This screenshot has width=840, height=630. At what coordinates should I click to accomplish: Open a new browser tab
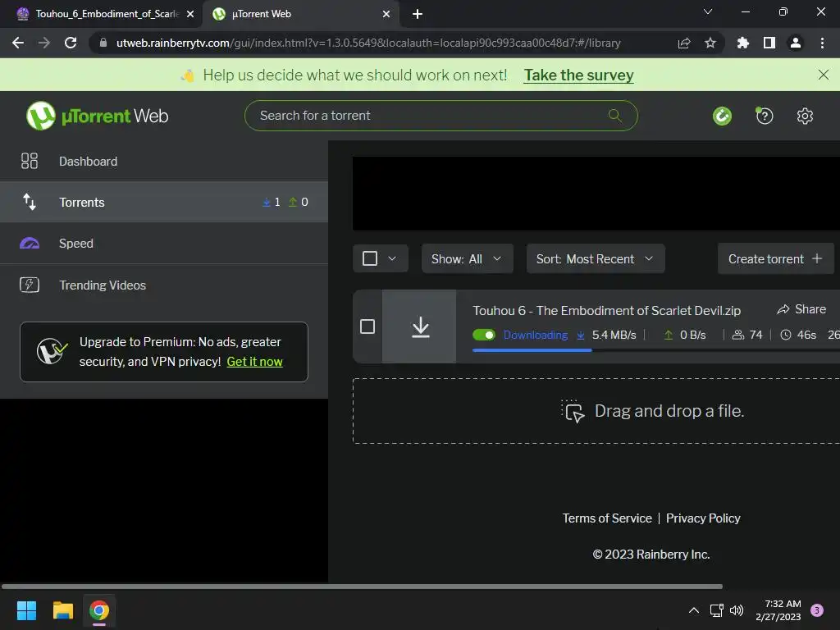(418, 14)
